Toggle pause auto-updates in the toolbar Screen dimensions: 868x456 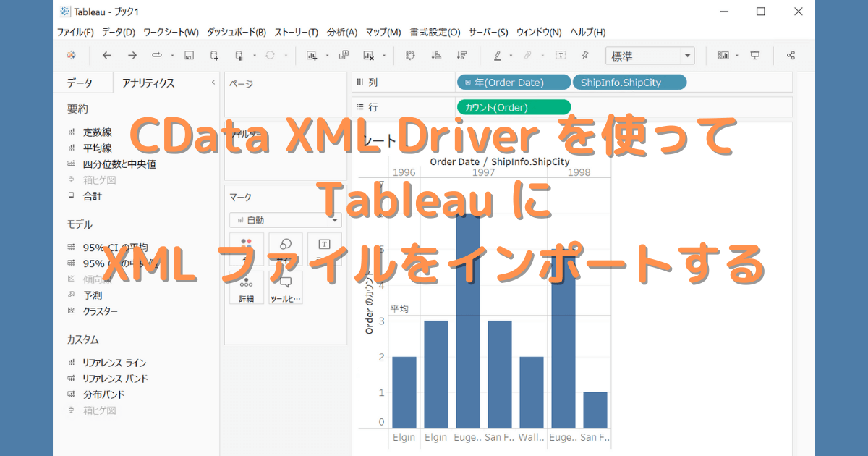[x=237, y=55]
